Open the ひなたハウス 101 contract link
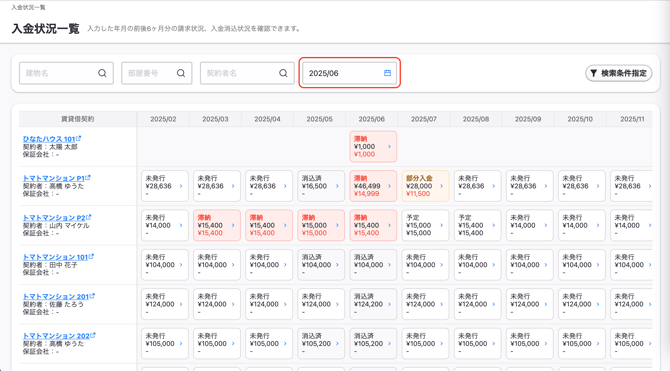 point(49,139)
